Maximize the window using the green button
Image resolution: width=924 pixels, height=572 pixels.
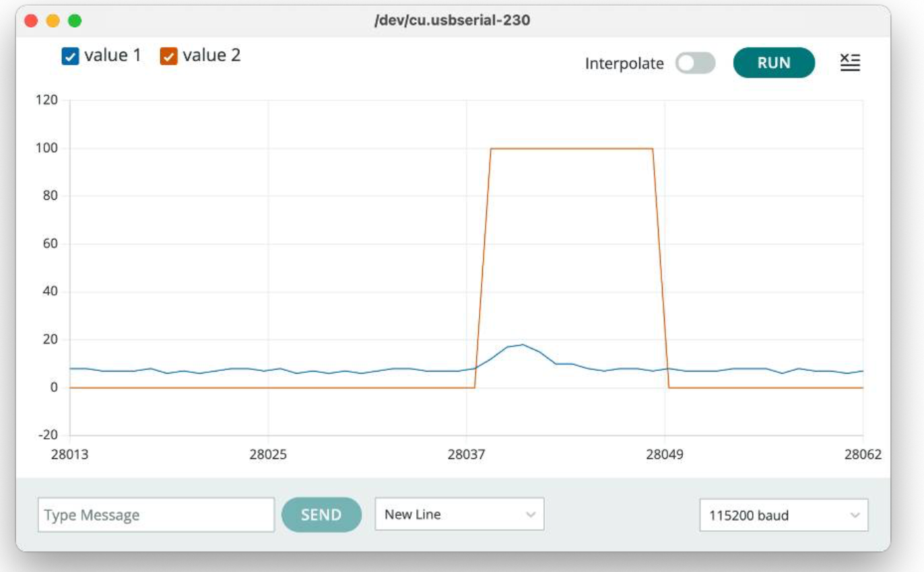[x=75, y=21]
